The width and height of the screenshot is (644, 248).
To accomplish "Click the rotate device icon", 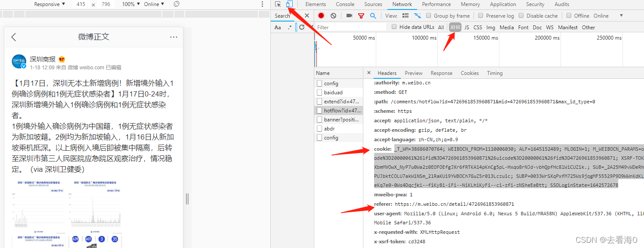I will [x=176, y=4].
